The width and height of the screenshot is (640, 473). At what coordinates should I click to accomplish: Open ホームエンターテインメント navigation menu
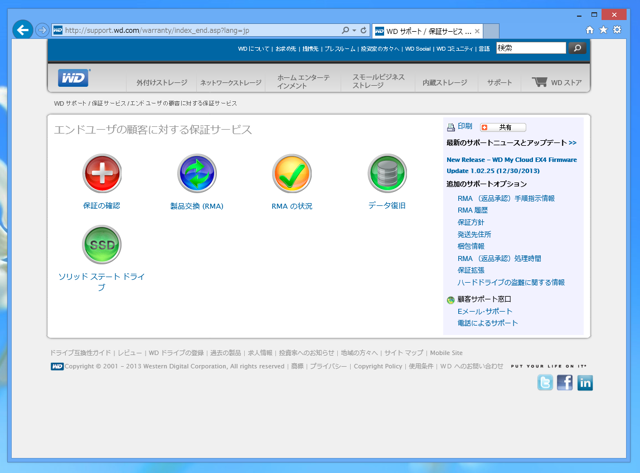pos(303,82)
